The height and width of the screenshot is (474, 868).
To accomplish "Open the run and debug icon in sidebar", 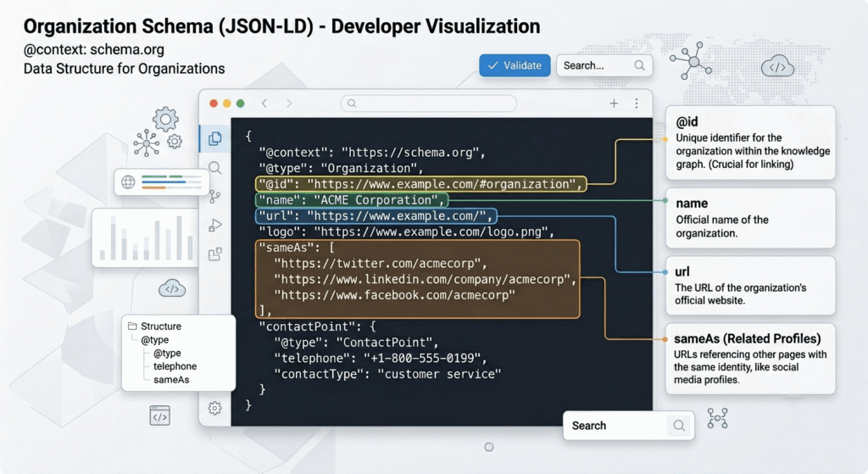I will click(x=214, y=226).
